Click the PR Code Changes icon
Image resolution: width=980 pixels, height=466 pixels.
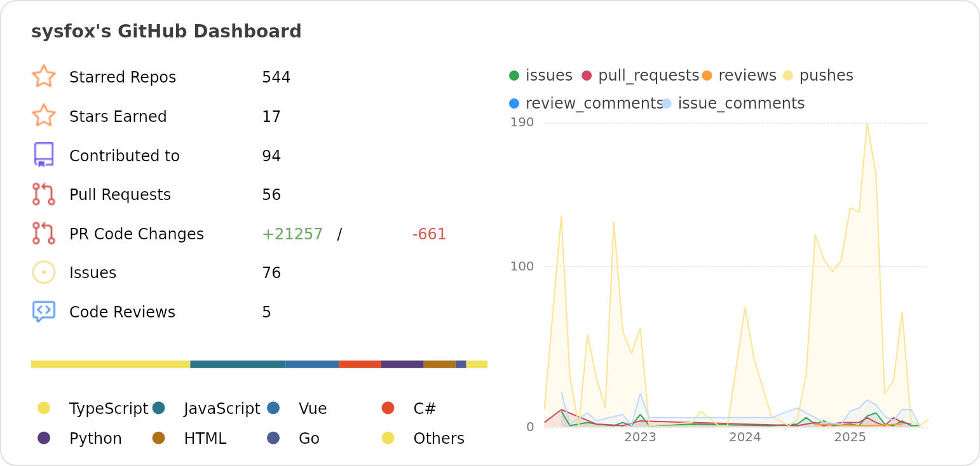43,234
